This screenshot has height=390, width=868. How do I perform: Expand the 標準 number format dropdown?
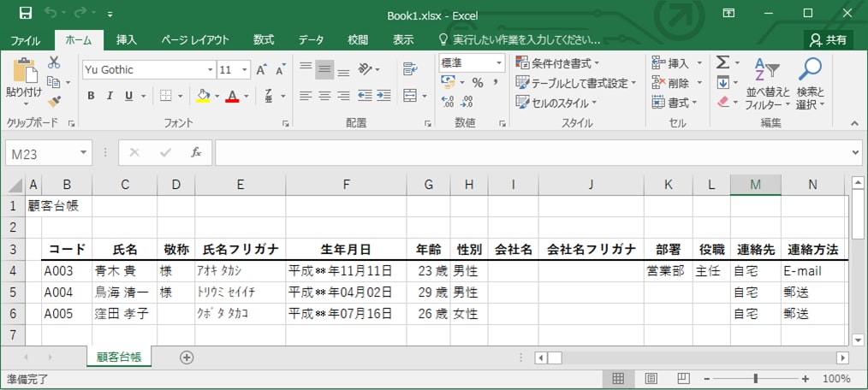point(499,63)
